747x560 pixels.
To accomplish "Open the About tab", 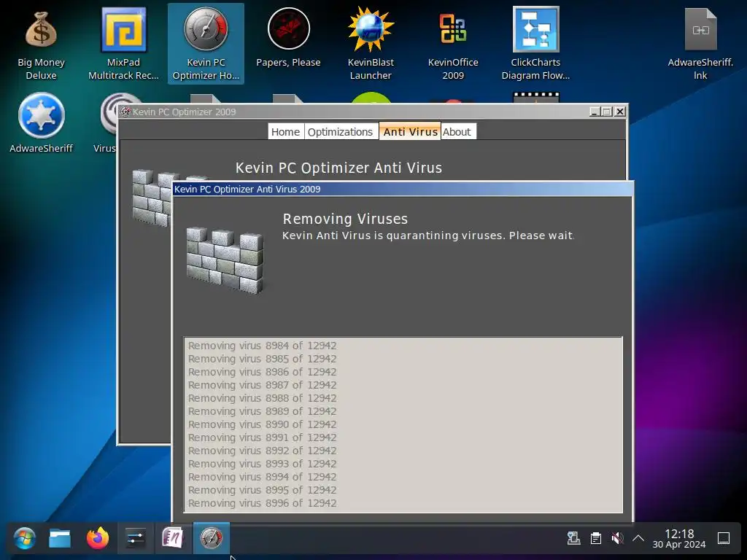I will [x=457, y=132].
